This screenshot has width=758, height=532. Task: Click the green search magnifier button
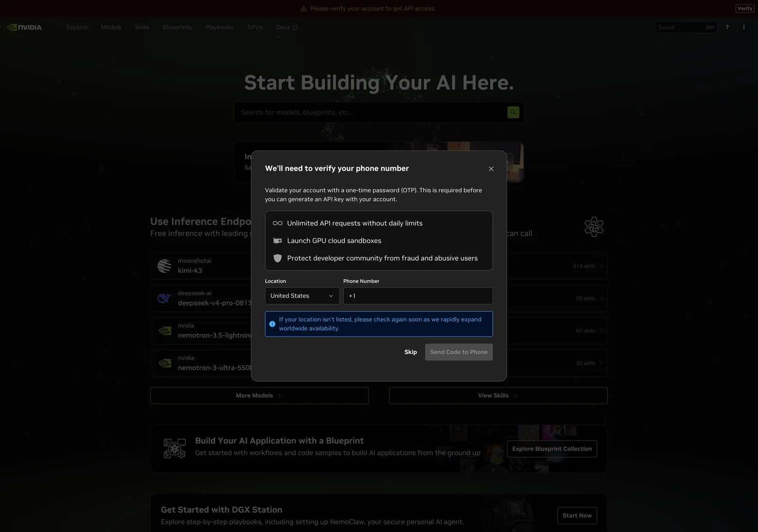(513, 113)
